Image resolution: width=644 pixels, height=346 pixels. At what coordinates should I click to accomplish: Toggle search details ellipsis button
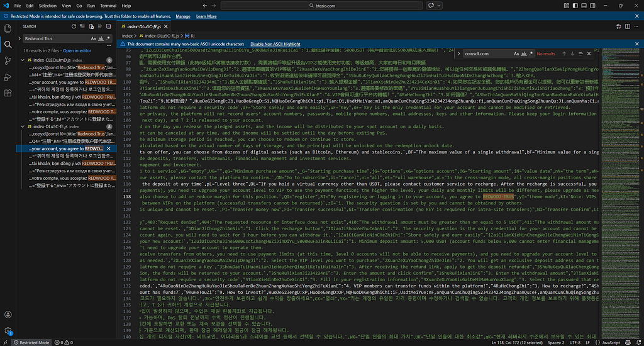pos(109,46)
